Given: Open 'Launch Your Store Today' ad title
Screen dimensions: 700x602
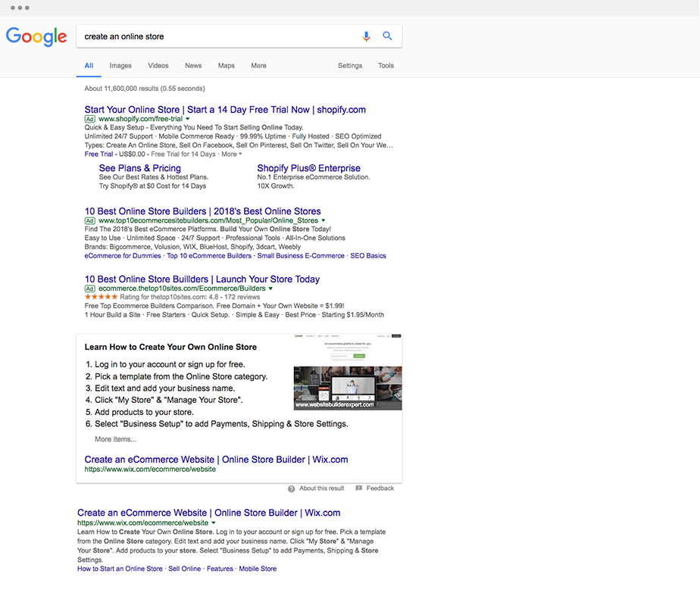Looking at the screenshot, I should pyautogui.click(x=202, y=279).
